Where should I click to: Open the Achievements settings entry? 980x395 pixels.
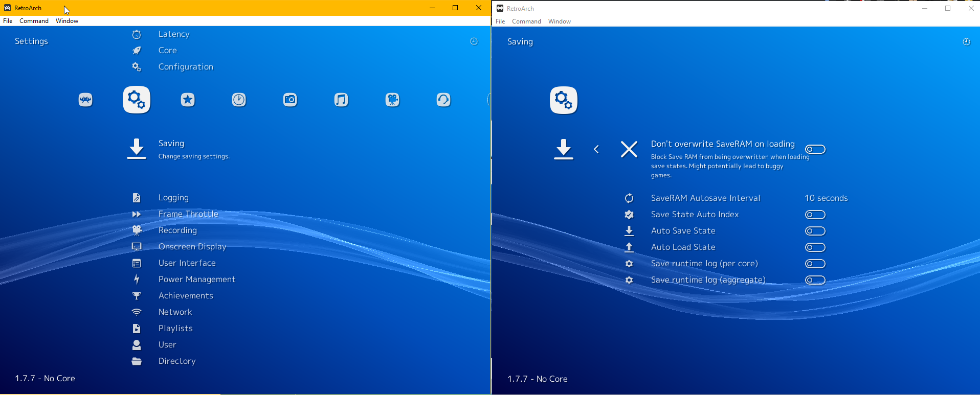[186, 296]
